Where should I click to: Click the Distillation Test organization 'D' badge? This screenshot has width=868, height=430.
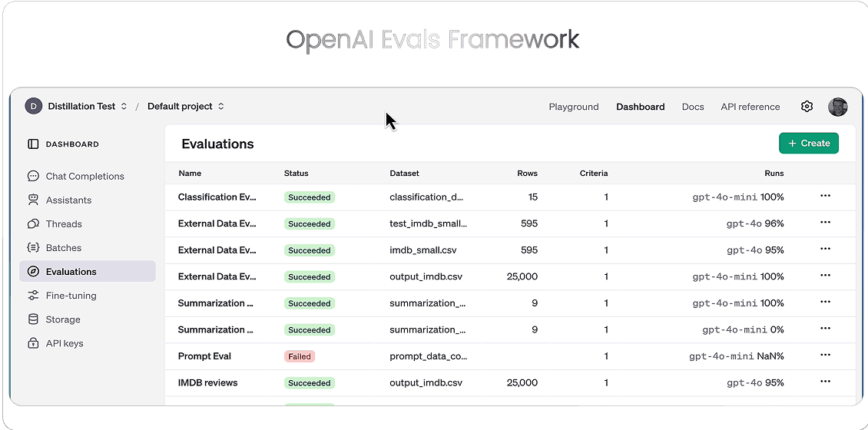pos(34,106)
